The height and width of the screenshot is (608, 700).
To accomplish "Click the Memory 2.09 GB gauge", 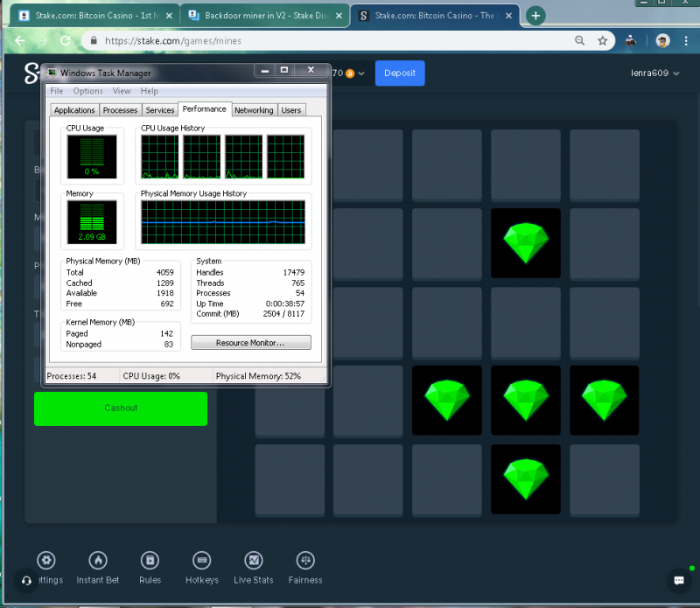I will [92, 222].
